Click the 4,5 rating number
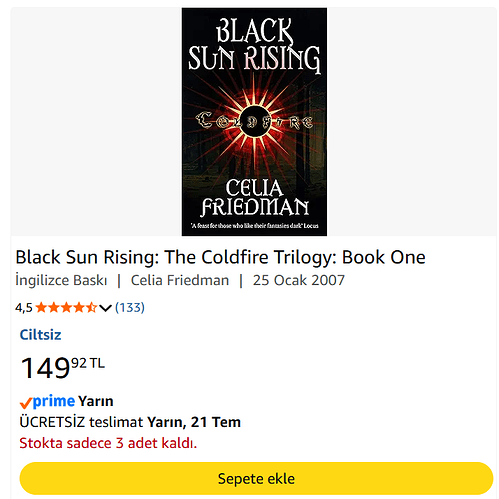 pos(24,308)
